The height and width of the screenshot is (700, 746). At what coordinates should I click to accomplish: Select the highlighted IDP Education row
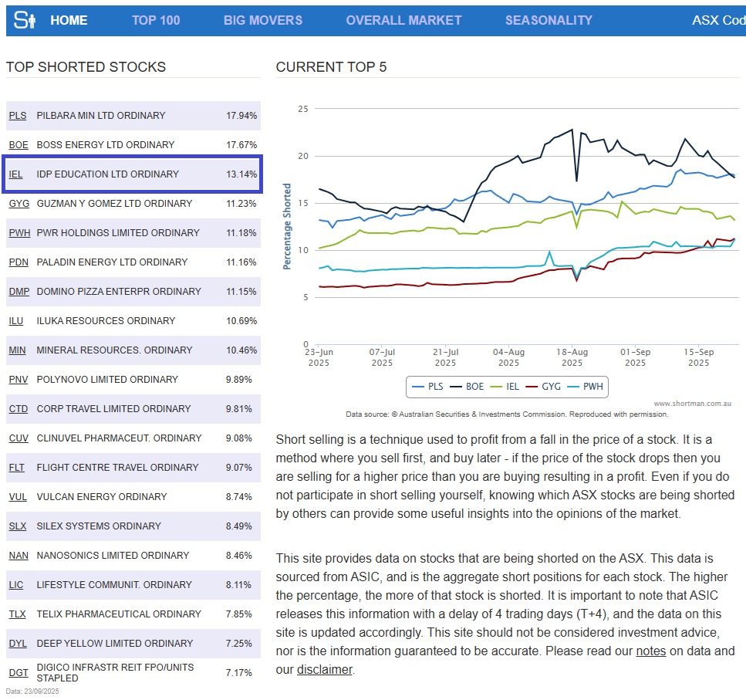click(x=132, y=174)
